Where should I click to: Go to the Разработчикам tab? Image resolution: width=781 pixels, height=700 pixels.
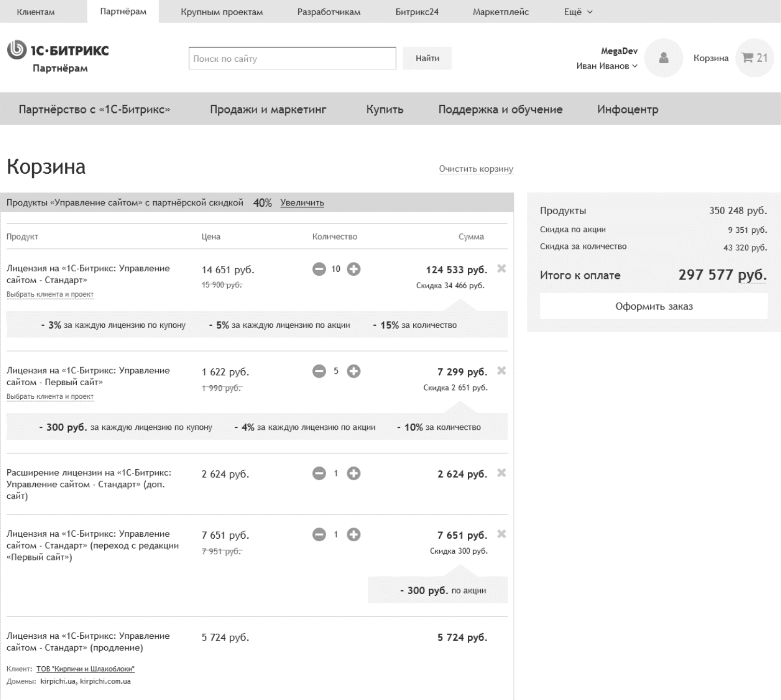coord(329,12)
